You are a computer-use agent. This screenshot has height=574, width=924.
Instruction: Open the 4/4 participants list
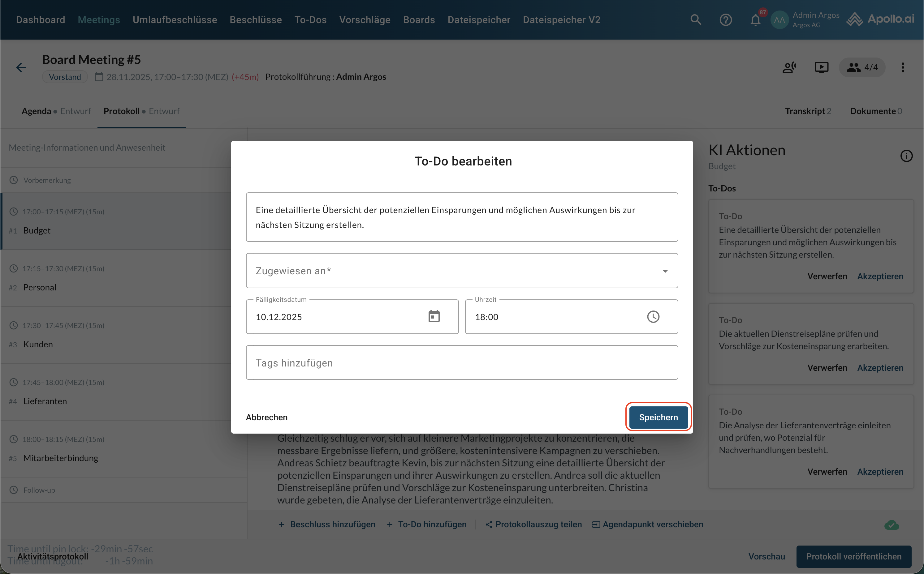862,67
